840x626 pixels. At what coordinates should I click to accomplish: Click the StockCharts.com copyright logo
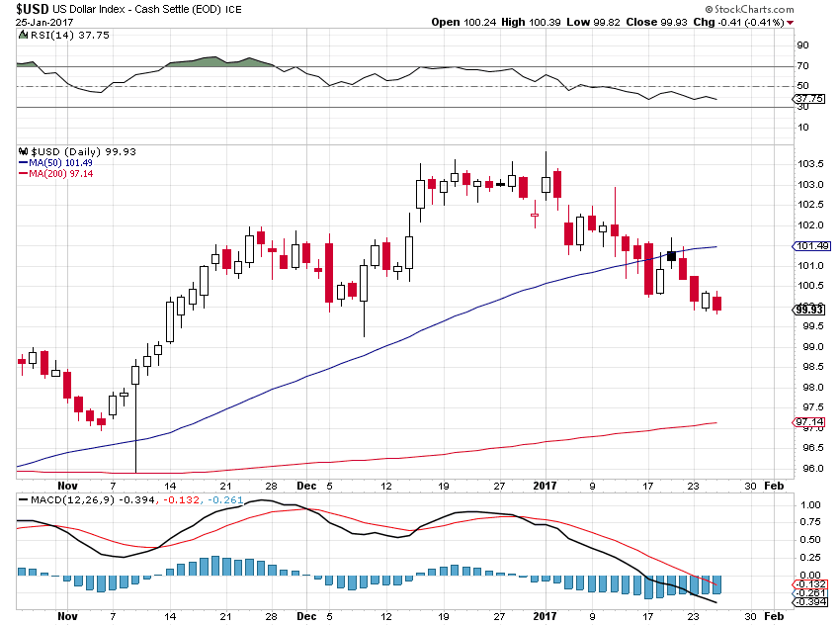click(x=749, y=9)
